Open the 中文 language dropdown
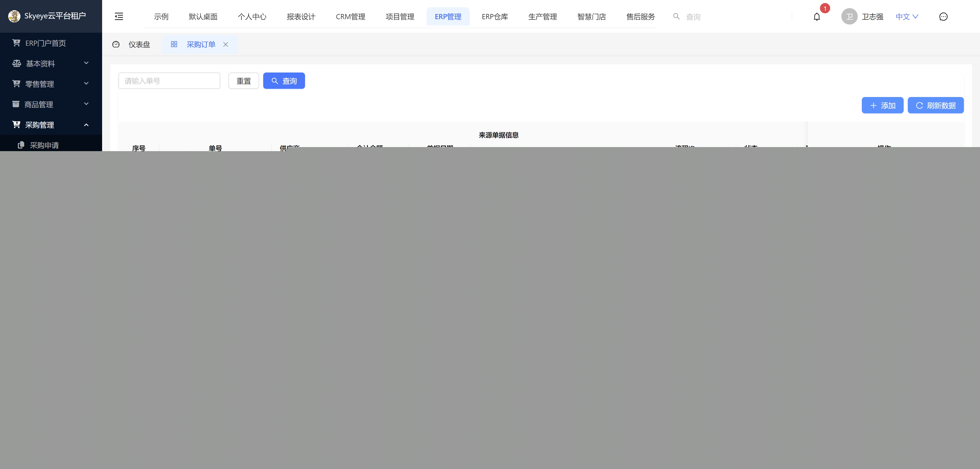 (x=906, y=16)
